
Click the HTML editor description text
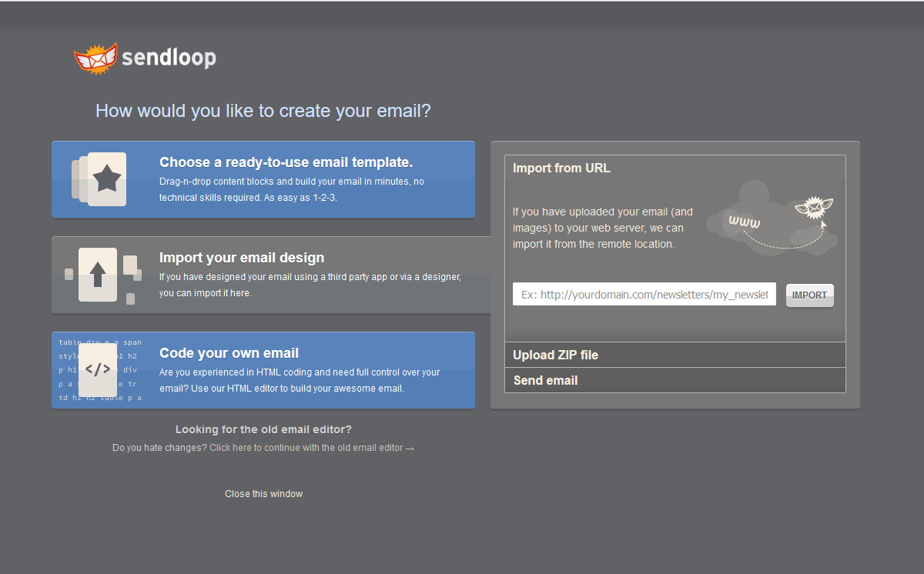299,380
